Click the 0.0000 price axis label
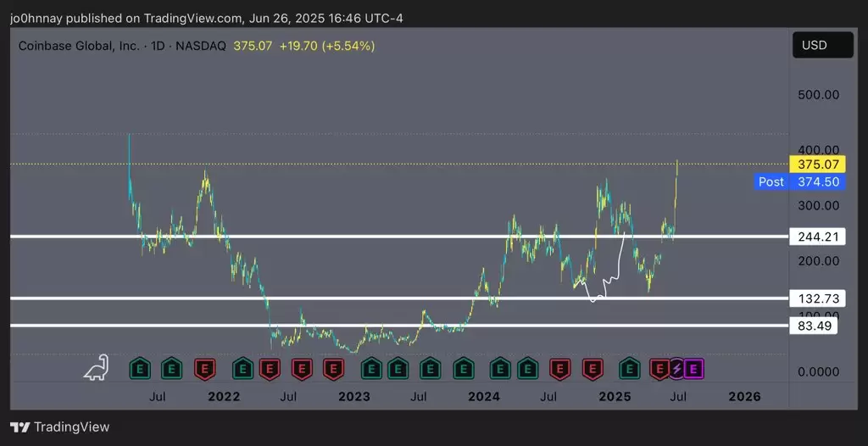Viewport: 868px width, 446px height. point(818,371)
